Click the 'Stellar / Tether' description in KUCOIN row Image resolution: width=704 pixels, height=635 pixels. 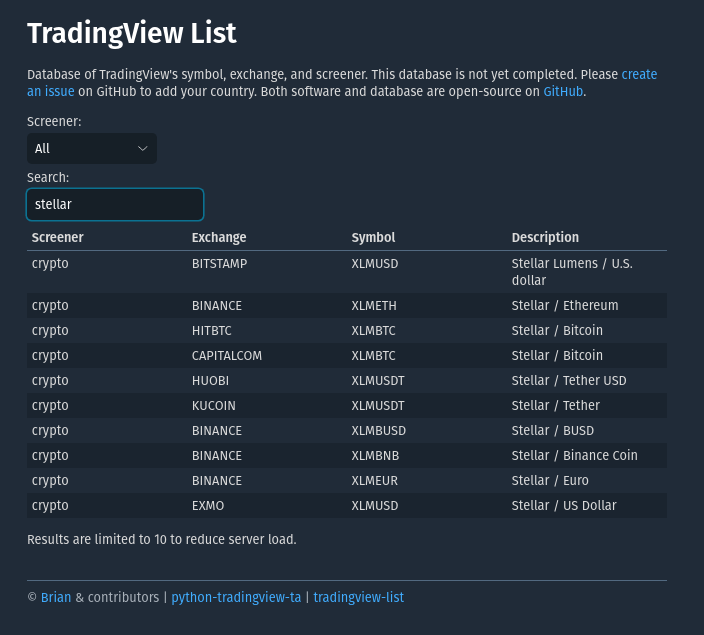[555, 406]
